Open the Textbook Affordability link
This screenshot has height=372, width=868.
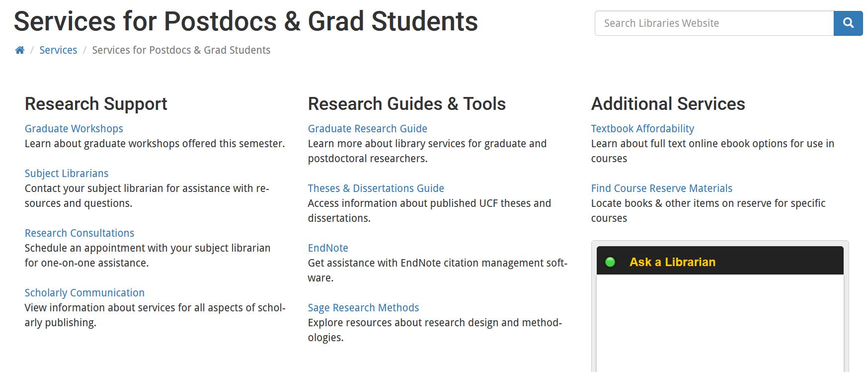(x=642, y=129)
